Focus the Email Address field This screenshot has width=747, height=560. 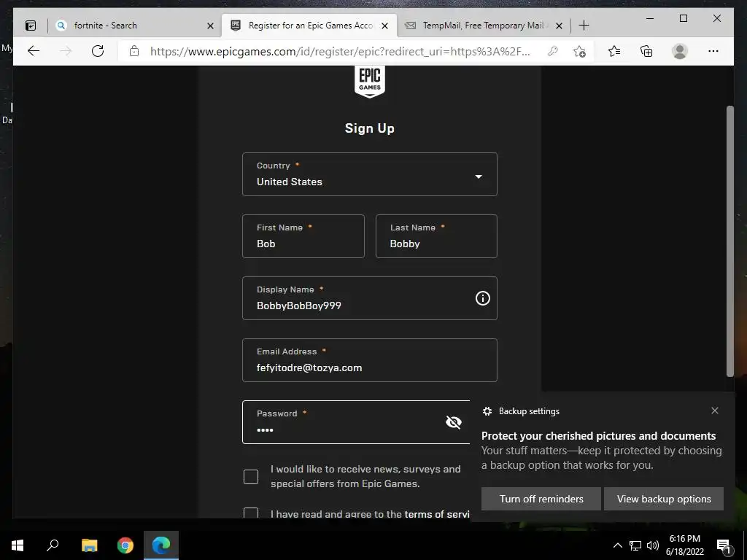(x=370, y=360)
